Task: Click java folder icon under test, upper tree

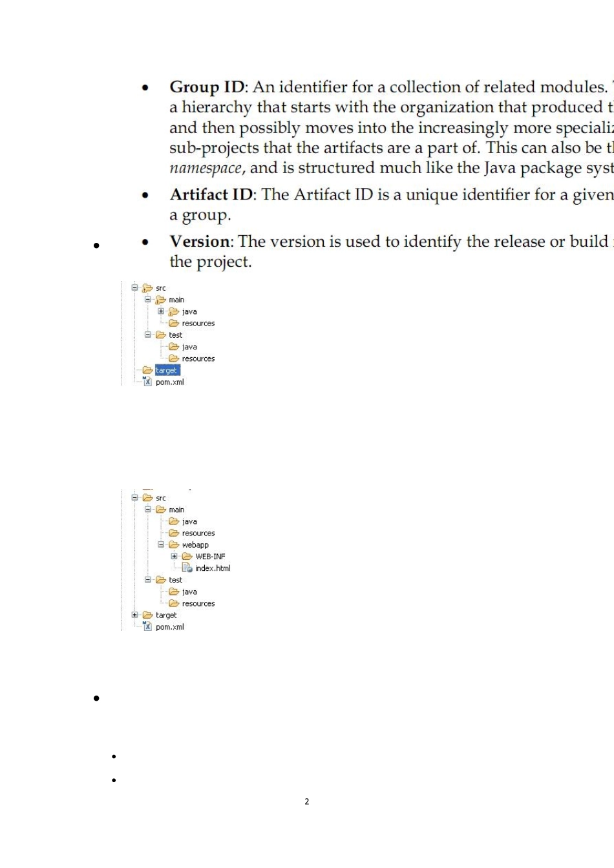Action: click(x=174, y=347)
